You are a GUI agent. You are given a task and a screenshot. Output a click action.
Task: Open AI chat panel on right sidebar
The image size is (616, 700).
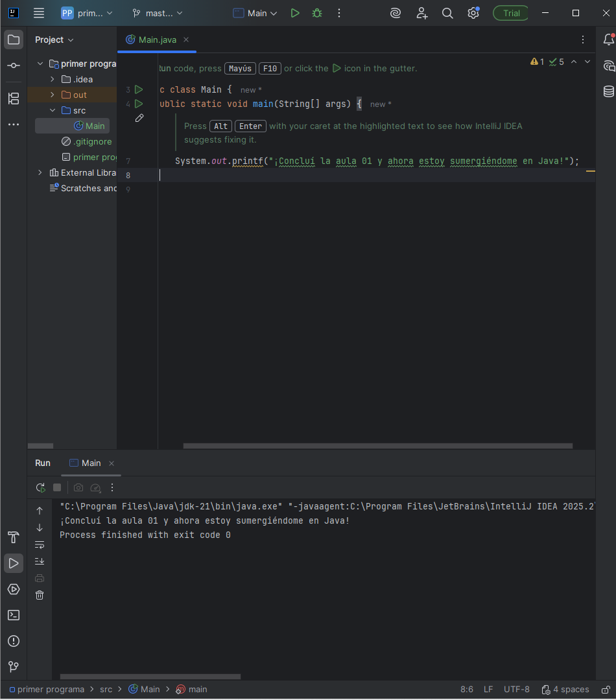(x=608, y=66)
